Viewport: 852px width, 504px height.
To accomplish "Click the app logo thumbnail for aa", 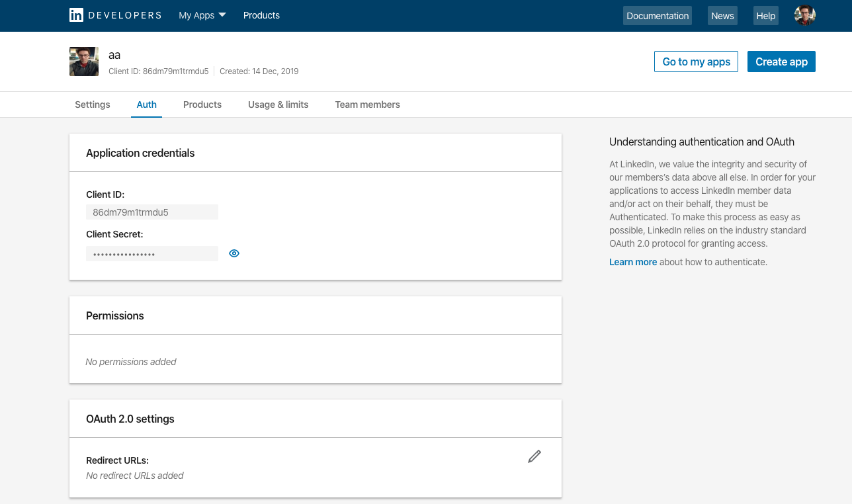I will (x=84, y=62).
